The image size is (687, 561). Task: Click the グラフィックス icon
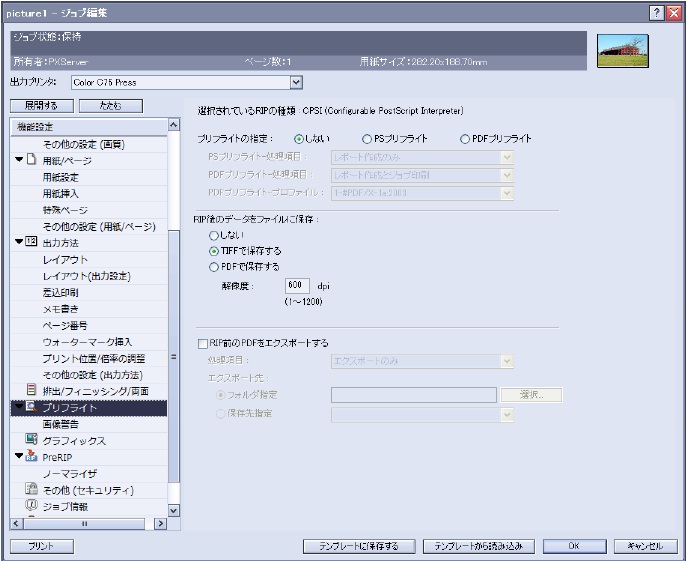[x=31, y=440]
